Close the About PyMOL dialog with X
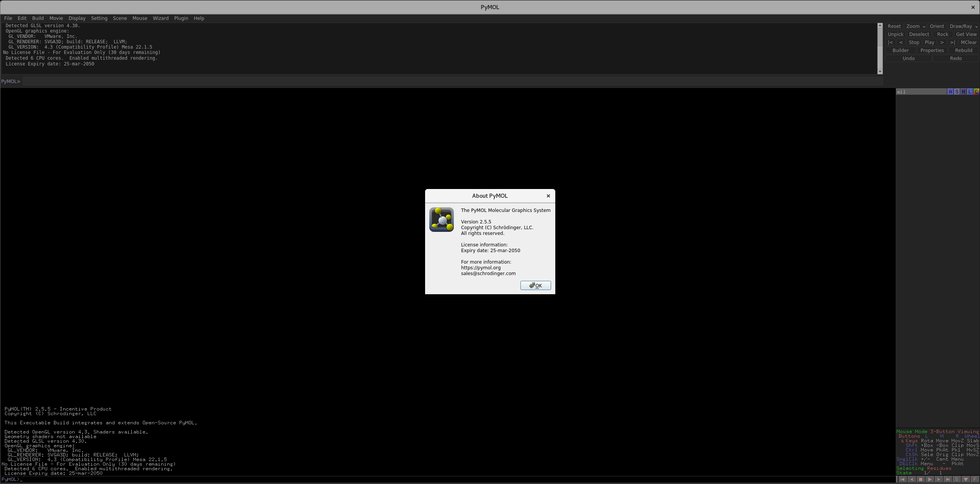This screenshot has height=484, width=980. pos(548,196)
